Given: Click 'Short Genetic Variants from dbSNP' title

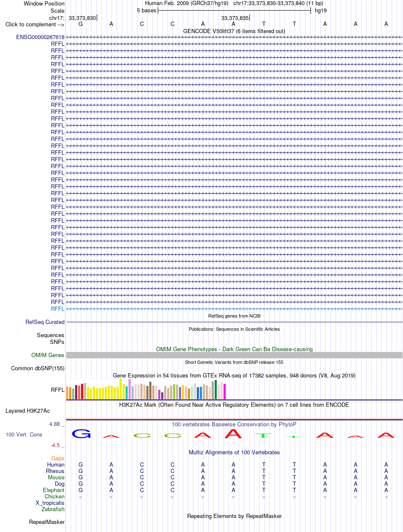Looking at the screenshot, I should pyautogui.click(x=234, y=362).
